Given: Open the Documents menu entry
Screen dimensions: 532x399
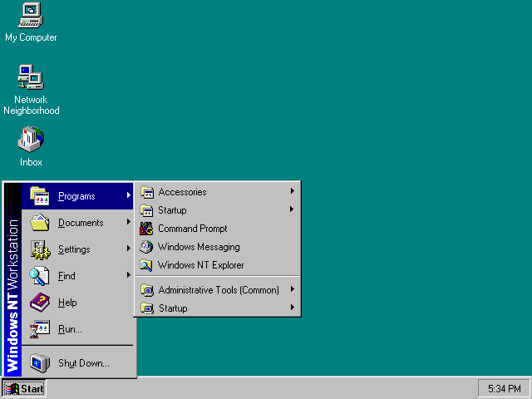Looking at the screenshot, I should (x=77, y=223).
